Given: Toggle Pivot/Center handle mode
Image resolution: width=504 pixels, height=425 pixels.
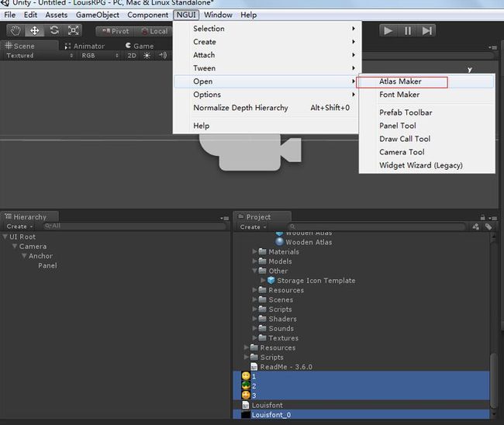Looking at the screenshot, I should [x=115, y=31].
